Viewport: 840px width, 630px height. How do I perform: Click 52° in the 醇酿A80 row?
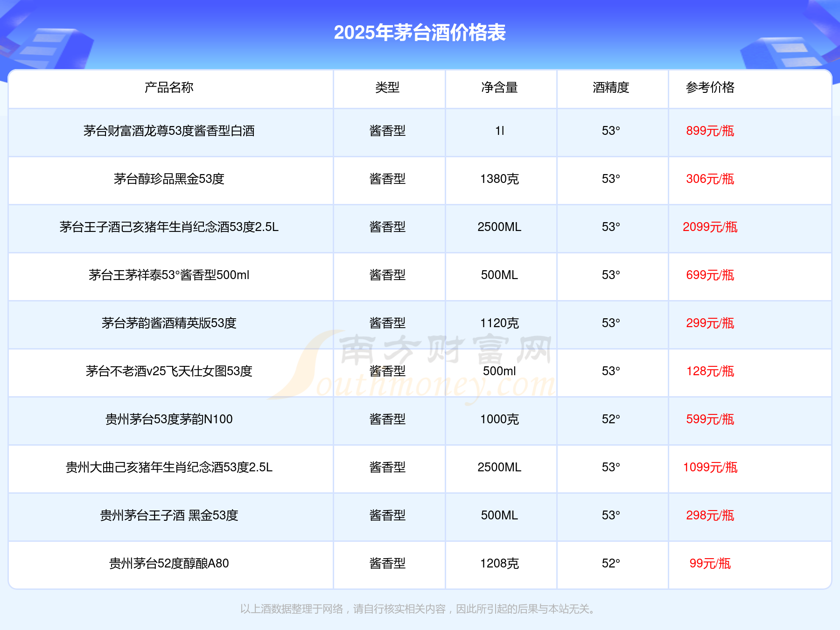(611, 563)
